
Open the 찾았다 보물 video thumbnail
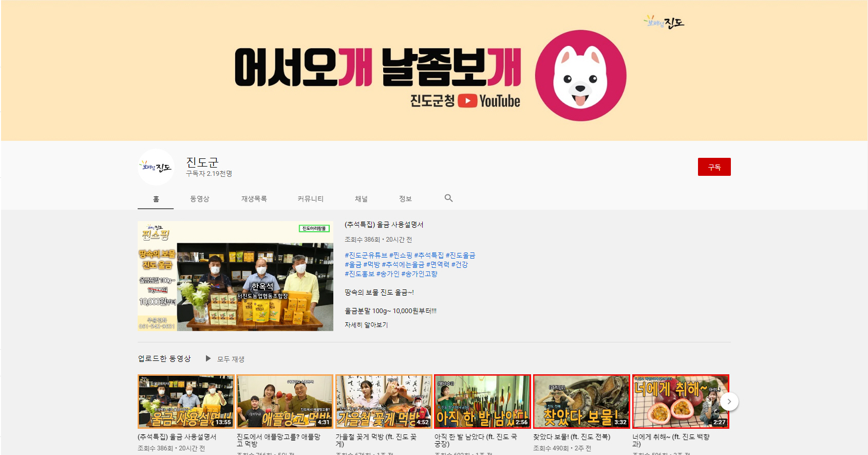[x=581, y=402]
